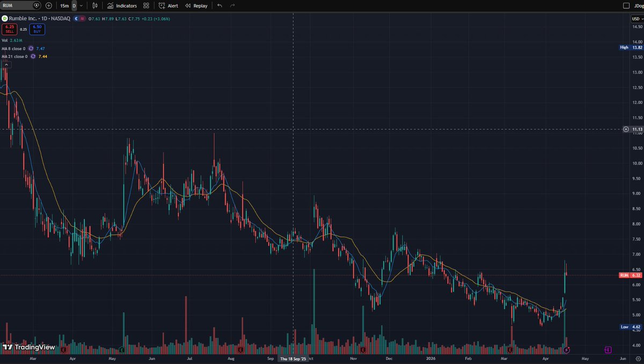Click the redo arrow
The width and height of the screenshot is (644, 364).
click(x=232, y=6)
